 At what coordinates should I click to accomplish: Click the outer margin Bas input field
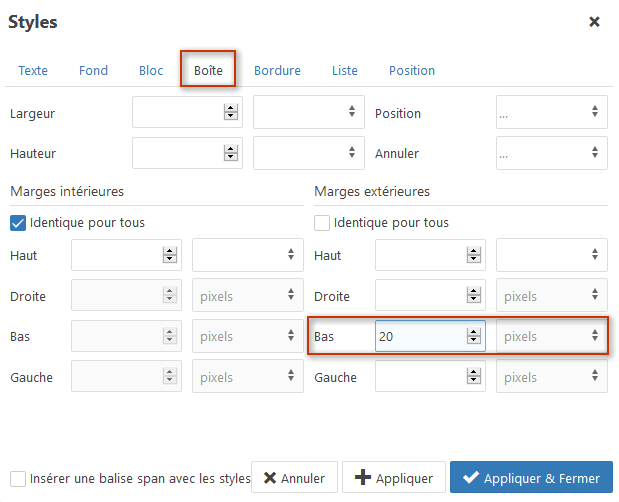(430, 336)
